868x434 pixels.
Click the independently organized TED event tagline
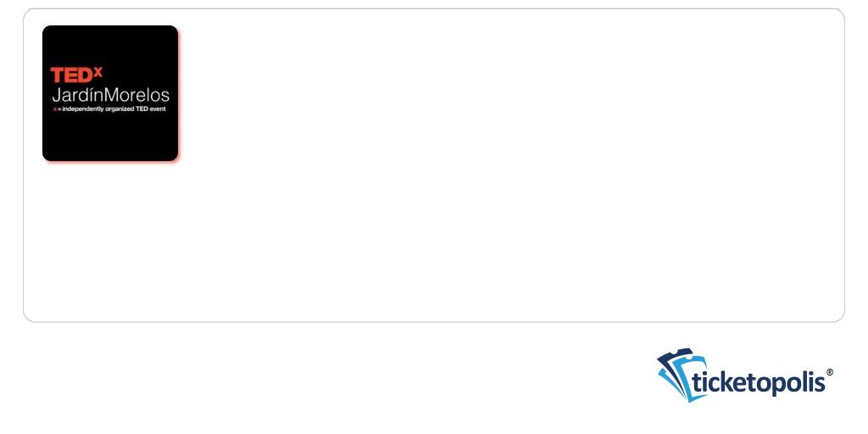pos(114,109)
